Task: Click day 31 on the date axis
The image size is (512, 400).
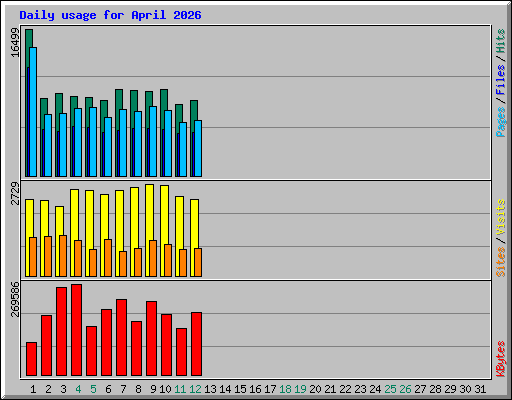Action: click(x=480, y=389)
